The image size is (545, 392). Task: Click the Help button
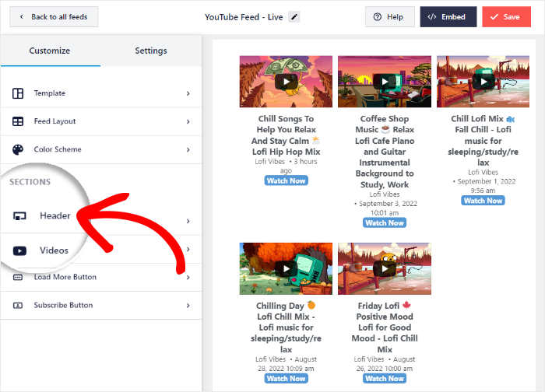389,16
